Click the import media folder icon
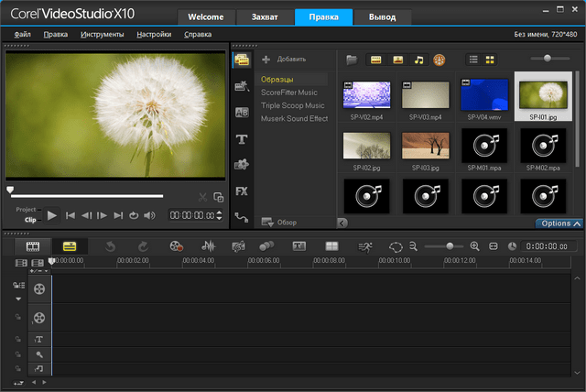This screenshot has width=586, height=392. [x=352, y=60]
